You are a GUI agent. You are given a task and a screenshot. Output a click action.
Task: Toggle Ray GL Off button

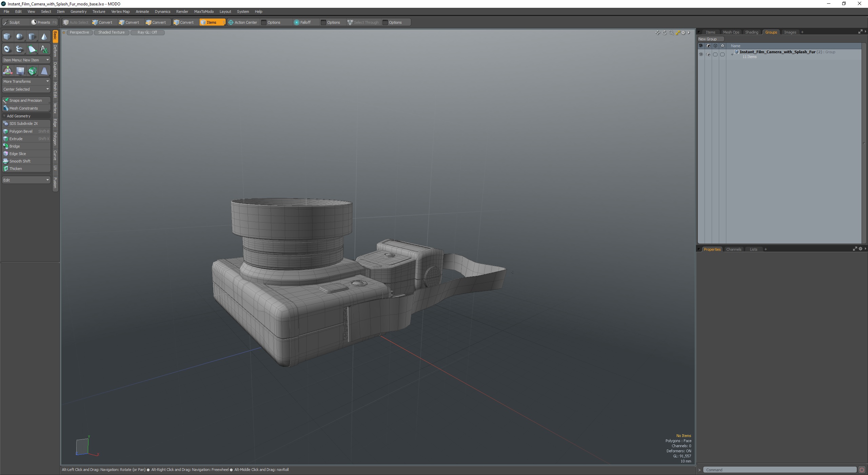[147, 32]
